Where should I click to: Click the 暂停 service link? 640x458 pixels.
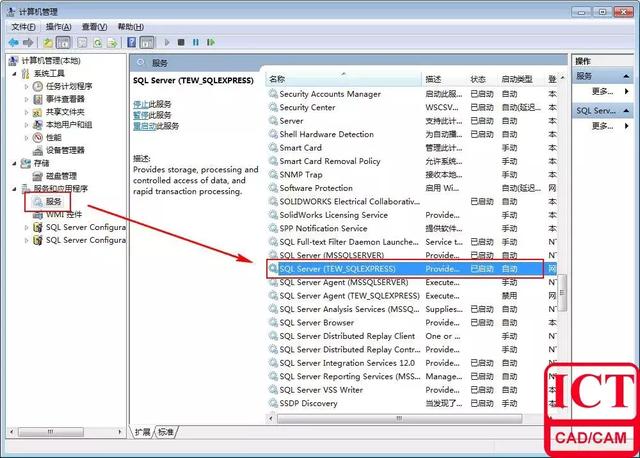click(140, 115)
